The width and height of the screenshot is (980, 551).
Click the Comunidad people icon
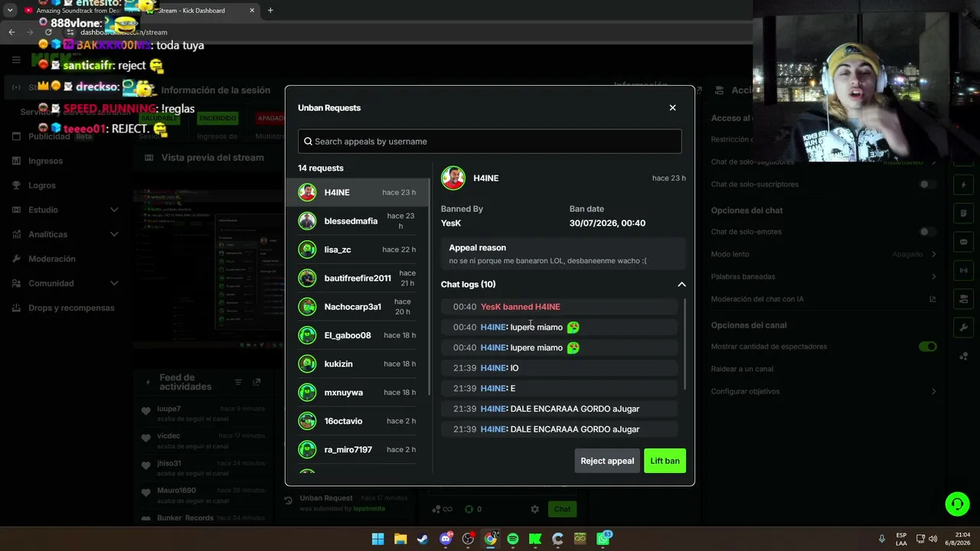click(16, 283)
